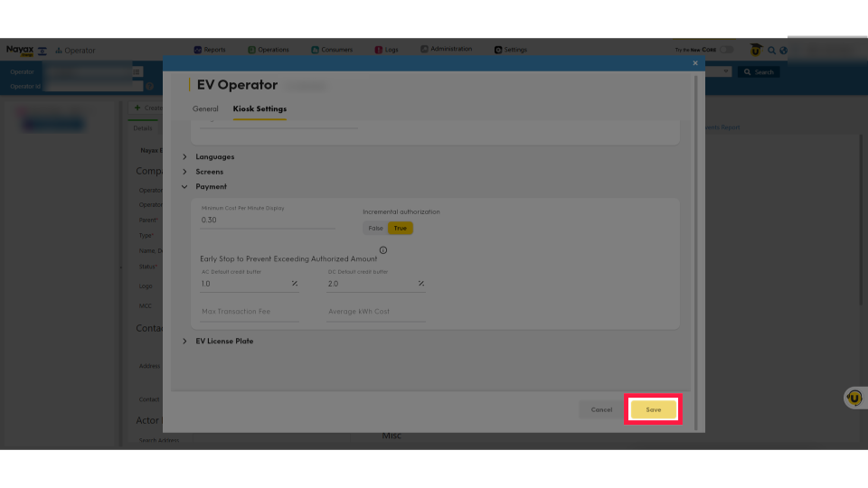Click the info icon above Early Stop heading
This screenshot has height=488, width=868.
[383, 250]
